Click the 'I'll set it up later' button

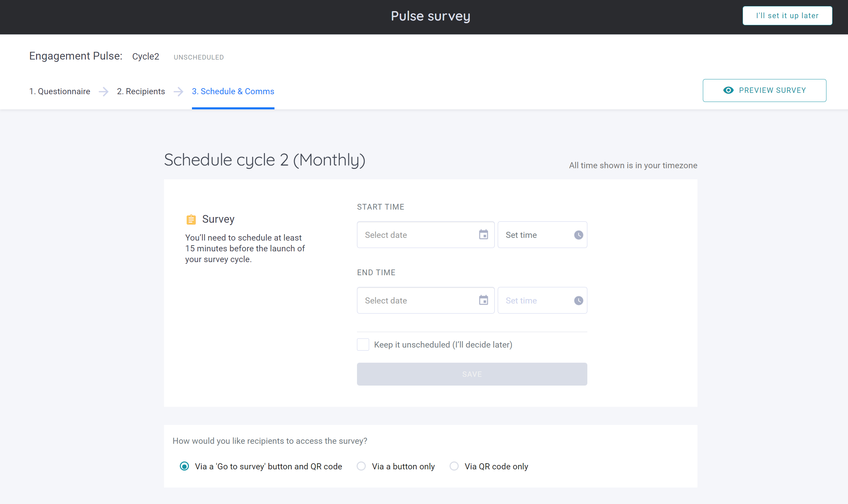point(788,15)
